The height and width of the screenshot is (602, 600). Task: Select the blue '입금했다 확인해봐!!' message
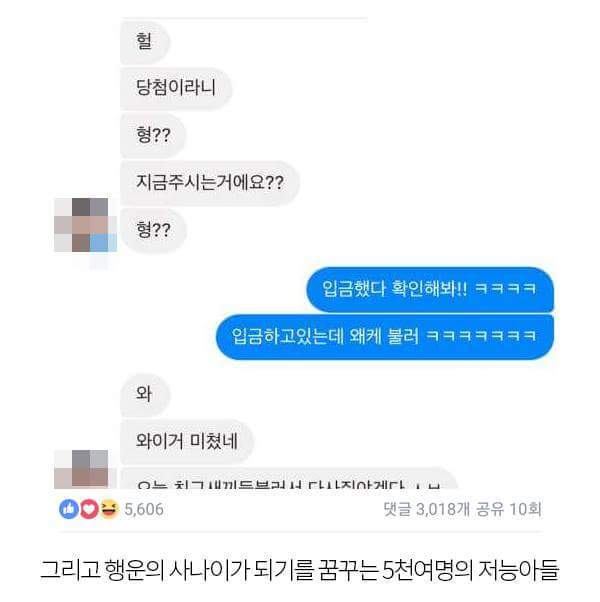(x=430, y=289)
